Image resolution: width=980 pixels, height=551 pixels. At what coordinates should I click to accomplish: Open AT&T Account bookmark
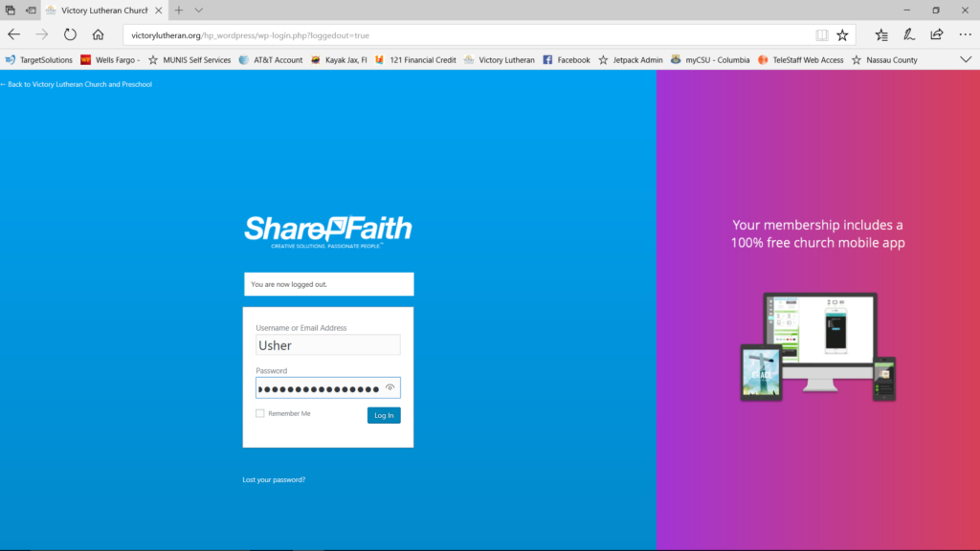[271, 60]
